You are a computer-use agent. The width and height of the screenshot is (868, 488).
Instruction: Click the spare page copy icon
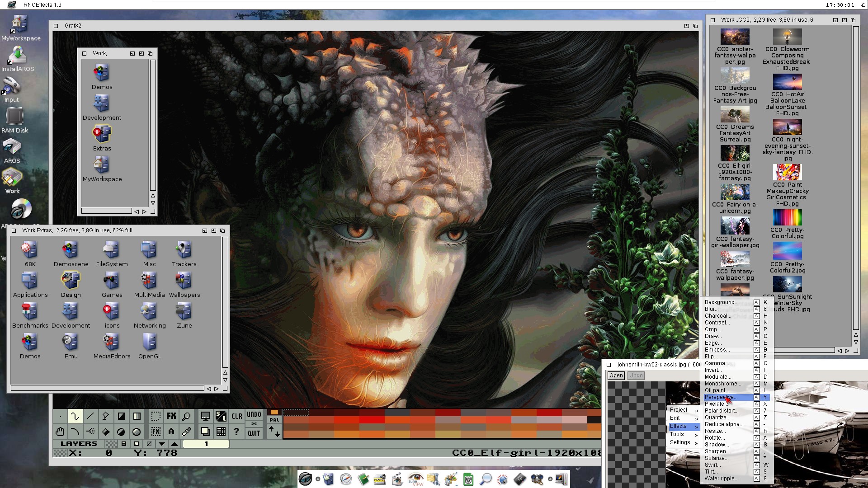click(x=205, y=432)
